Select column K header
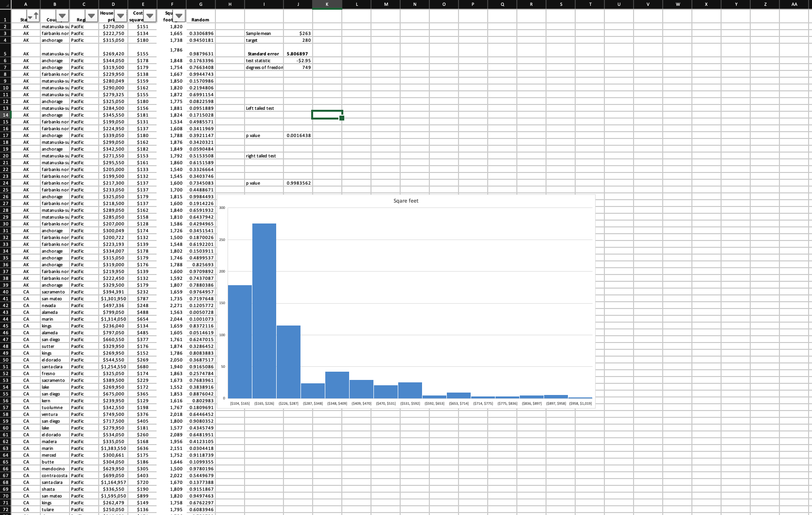Screen dimensions: 812x515 (327, 4)
